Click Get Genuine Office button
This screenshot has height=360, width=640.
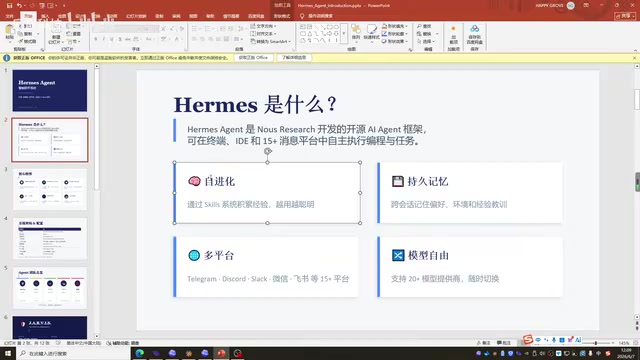point(253,58)
